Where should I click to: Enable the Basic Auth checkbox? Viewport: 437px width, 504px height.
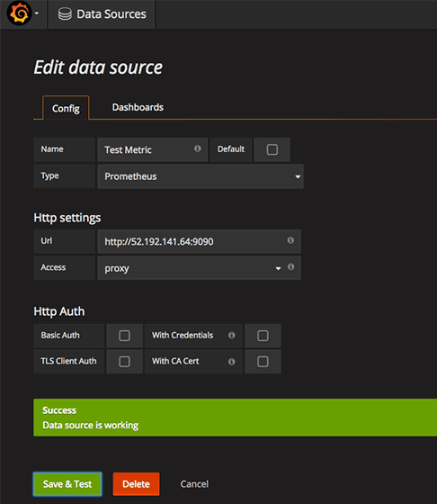[x=125, y=336]
